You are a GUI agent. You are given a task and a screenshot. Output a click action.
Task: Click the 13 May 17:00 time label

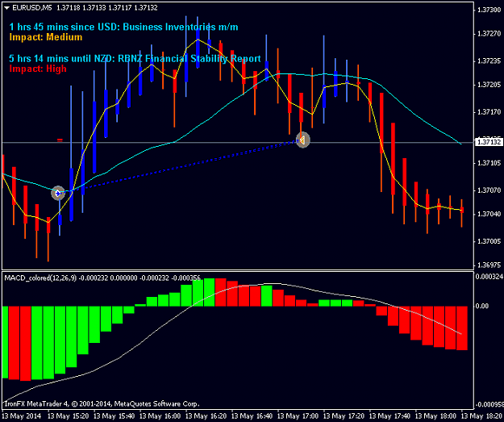(298, 416)
